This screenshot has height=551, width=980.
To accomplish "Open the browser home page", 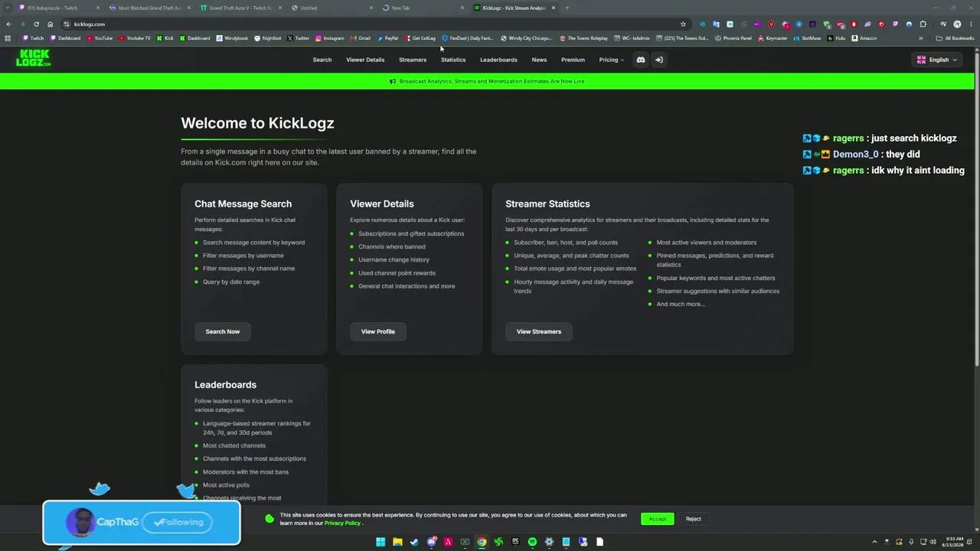I will coord(51,24).
